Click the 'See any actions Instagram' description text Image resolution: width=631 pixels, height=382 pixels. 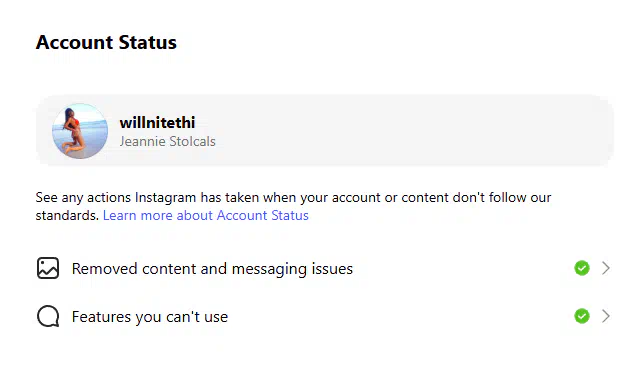click(x=293, y=197)
